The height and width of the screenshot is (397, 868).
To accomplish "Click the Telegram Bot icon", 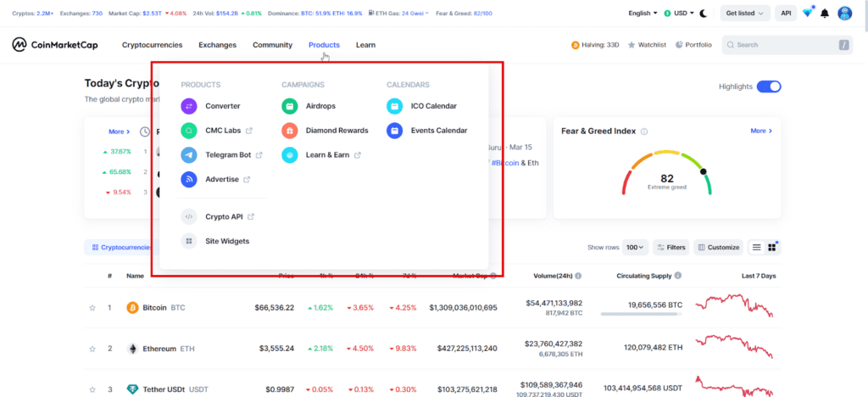I will [189, 155].
